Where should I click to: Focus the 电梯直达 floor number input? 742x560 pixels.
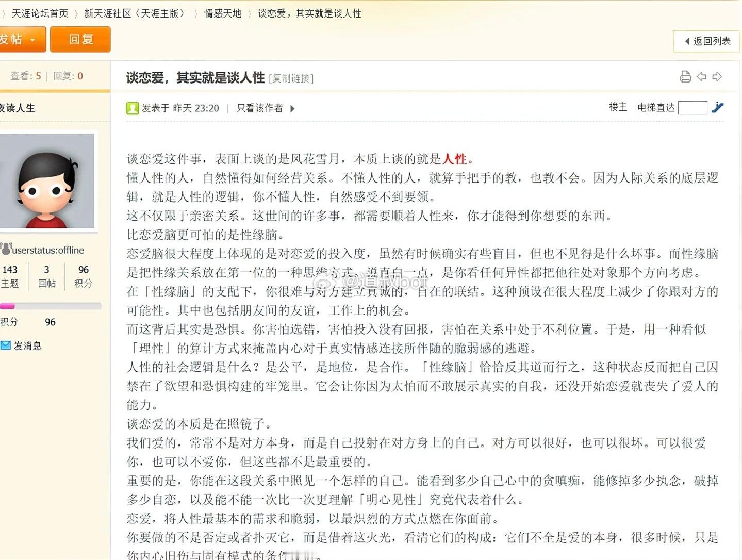point(692,107)
